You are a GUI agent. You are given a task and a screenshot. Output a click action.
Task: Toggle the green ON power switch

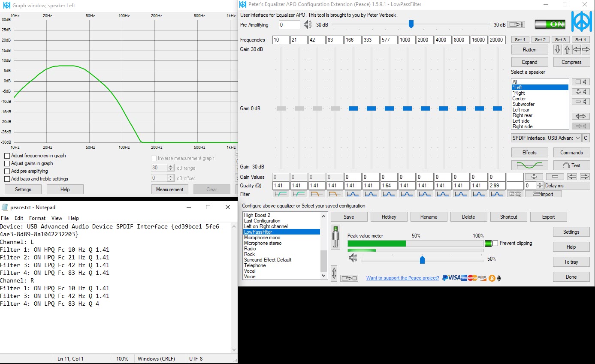click(x=550, y=24)
